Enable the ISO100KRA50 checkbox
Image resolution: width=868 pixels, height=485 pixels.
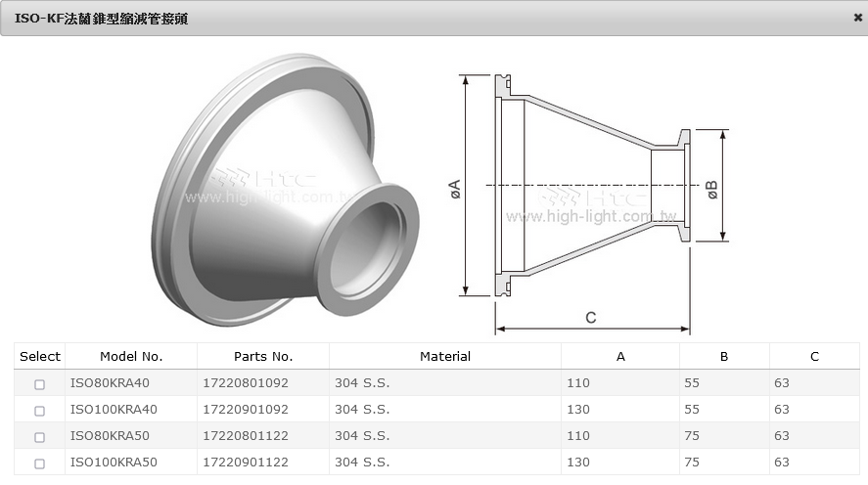point(39,463)
